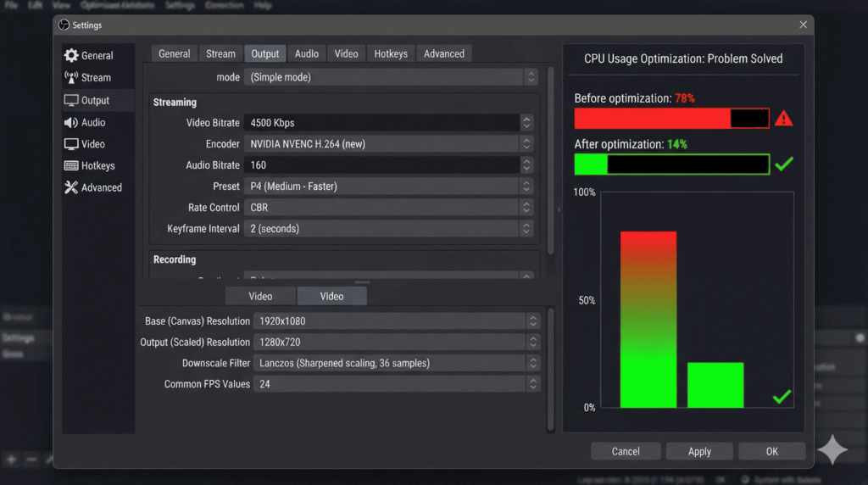The width and height of the screenshot is (868, 485).
Task: Open the Rate Control CBR dropdown
Action: pyautogui.click(x=388, y=207)
